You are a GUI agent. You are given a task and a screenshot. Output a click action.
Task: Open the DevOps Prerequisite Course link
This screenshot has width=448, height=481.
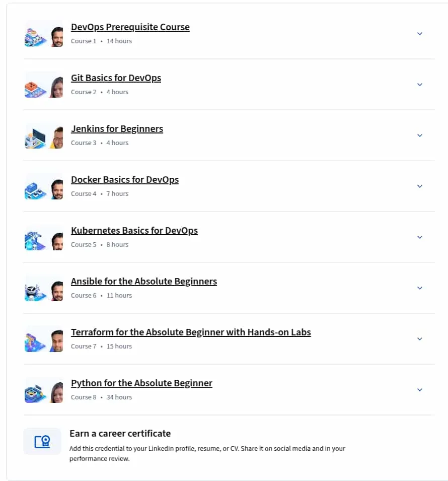pos(130,27)
